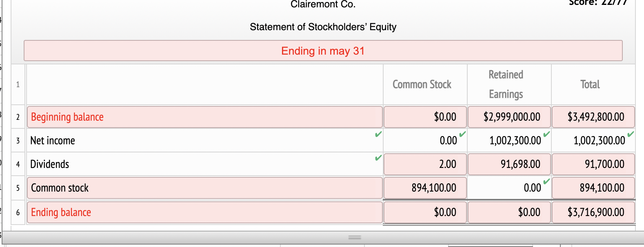644x247 pixels.
Task: Click the green checkmark beside Net income label
Action: [378, 134]
